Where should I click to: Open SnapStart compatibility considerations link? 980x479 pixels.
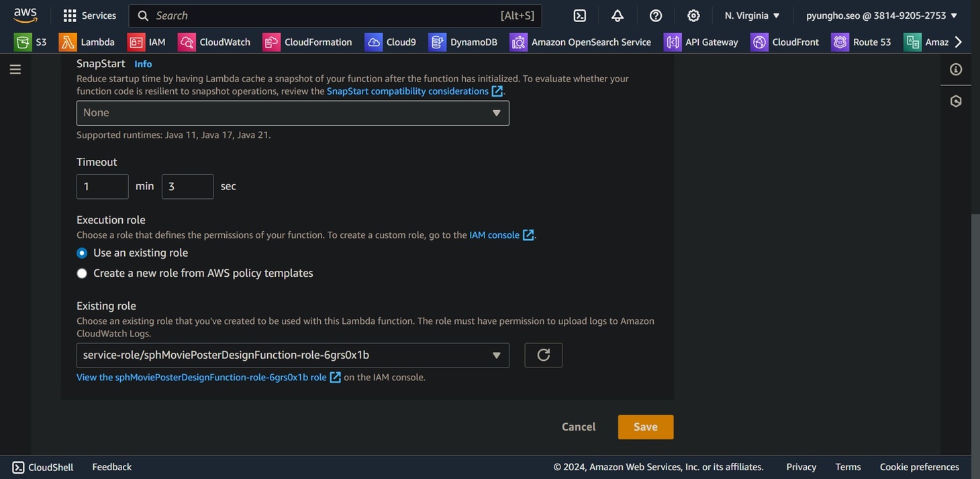[x=414, y=91]
